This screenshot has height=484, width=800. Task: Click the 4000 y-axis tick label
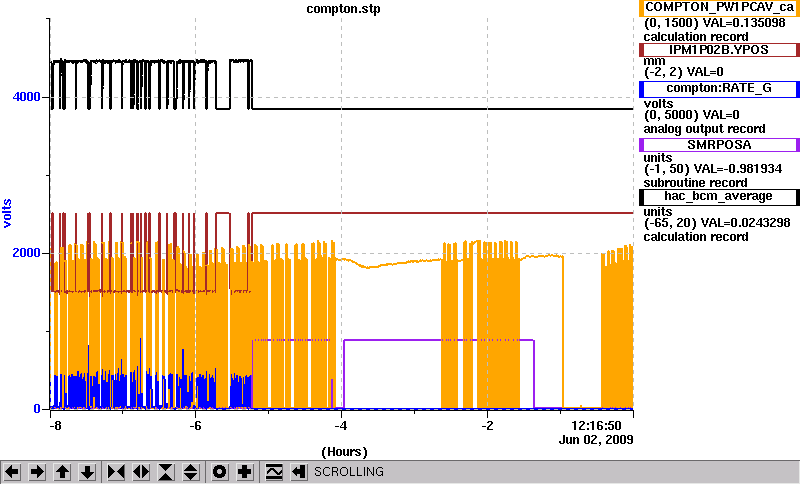click(26, 97)
